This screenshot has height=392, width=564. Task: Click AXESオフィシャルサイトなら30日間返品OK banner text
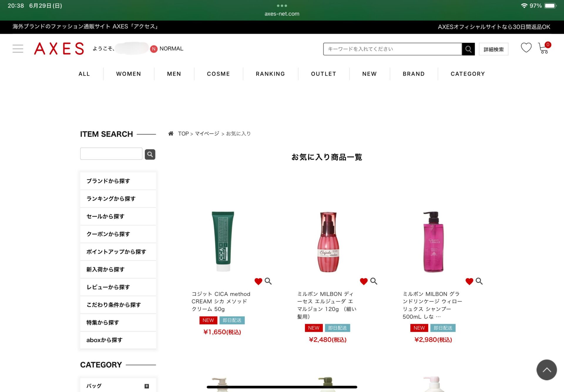(x=494, y=27)
